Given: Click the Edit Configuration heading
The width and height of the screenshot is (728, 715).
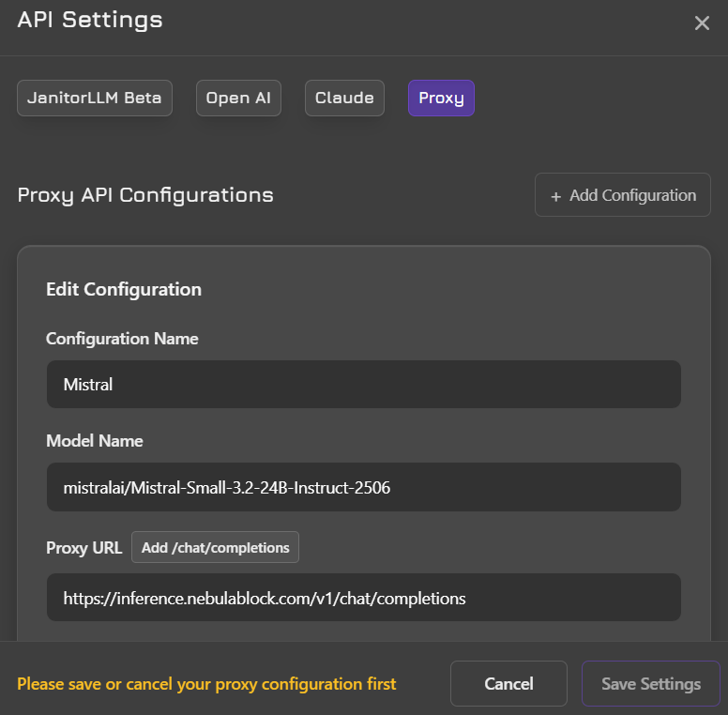Looking at the screenshot, I should pyautogui.click(x=124, y=289).
